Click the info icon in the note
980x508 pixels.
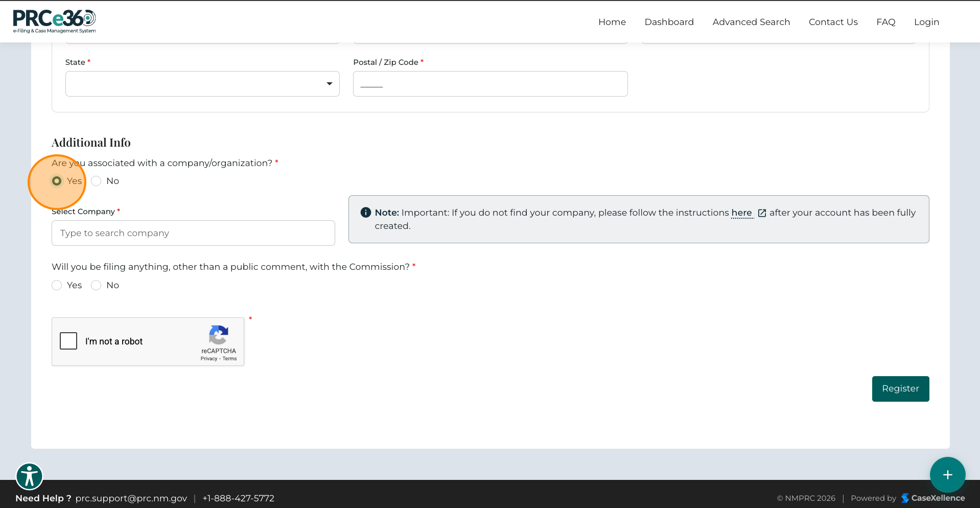pyautogui.click(x=365, y=213)
